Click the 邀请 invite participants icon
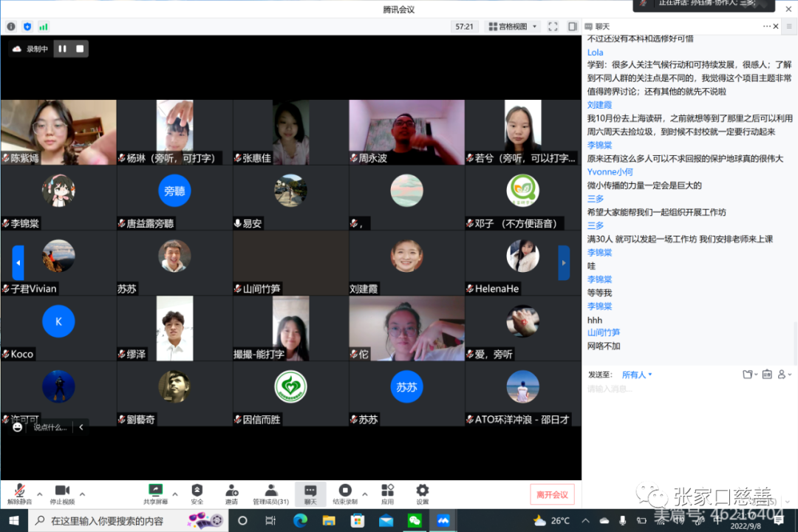 point(231,494)
